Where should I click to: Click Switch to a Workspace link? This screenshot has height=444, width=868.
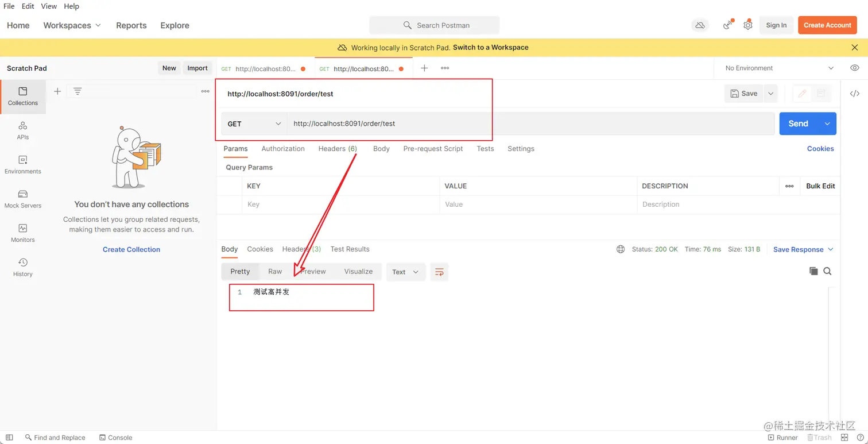click(491, 48)
